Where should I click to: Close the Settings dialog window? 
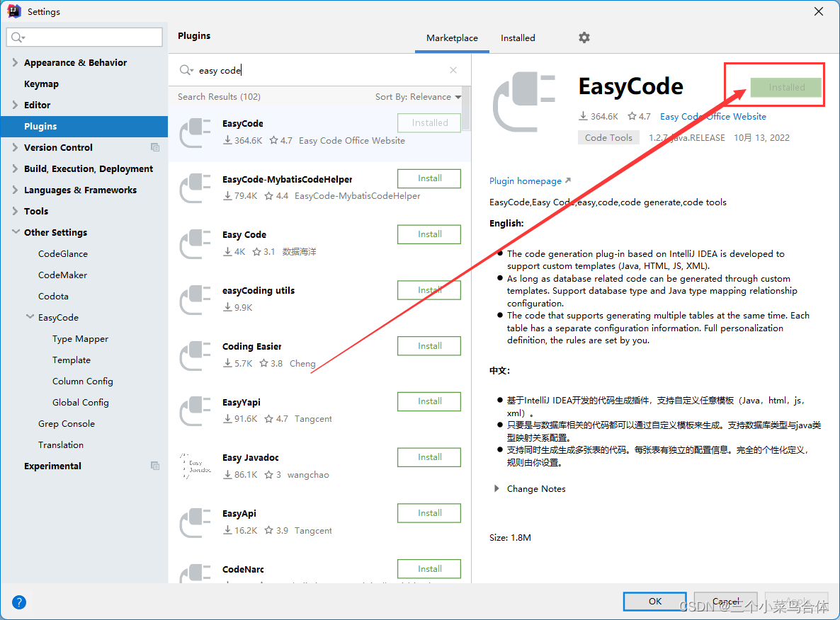pos(819,11)
